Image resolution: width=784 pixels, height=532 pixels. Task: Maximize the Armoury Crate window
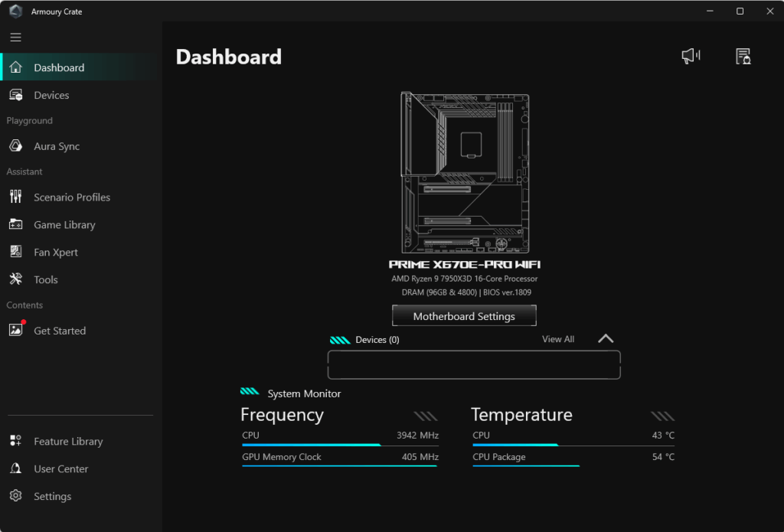coord(740,11)
